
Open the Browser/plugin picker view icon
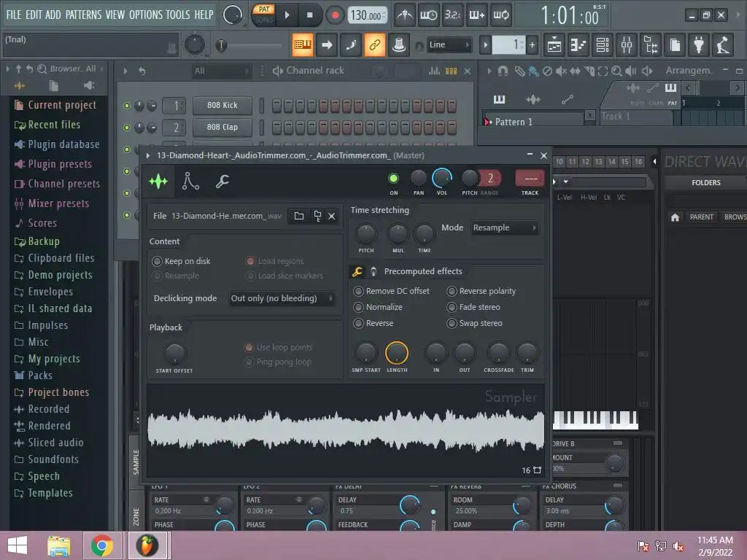pos(651,45)
